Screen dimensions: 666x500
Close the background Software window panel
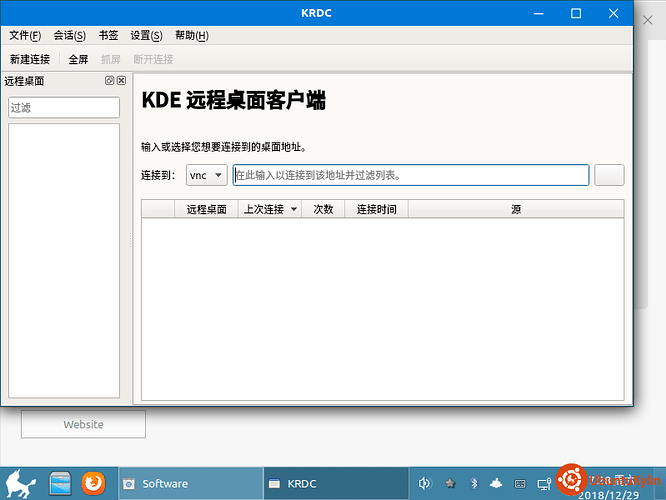647,20
